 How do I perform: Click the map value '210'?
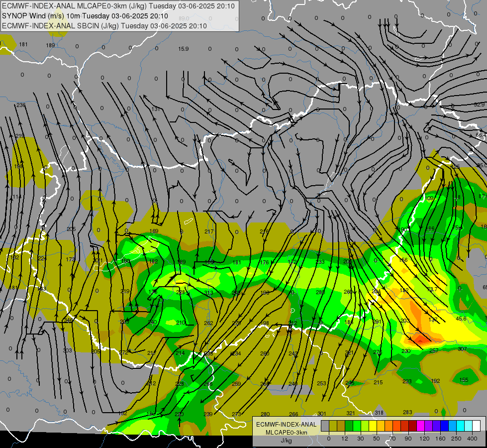tap(181, 323)
